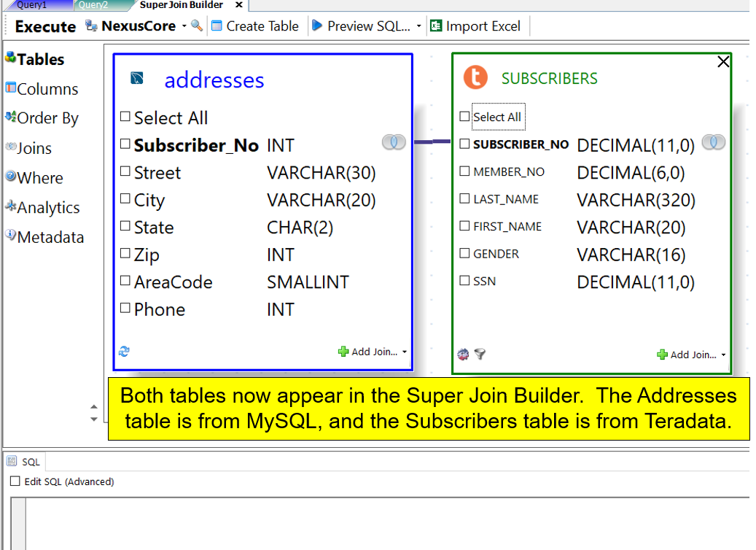The width and height of the screenshot is (756, 550).
Task: Click join icon next to SUBSCRIBER_NO DECIMAL
Action: (x=713, y=142)
